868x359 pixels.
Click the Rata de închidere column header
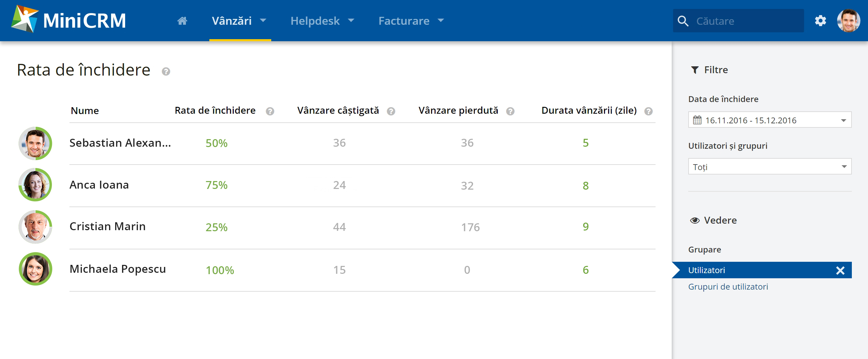[x=215, y=110]
